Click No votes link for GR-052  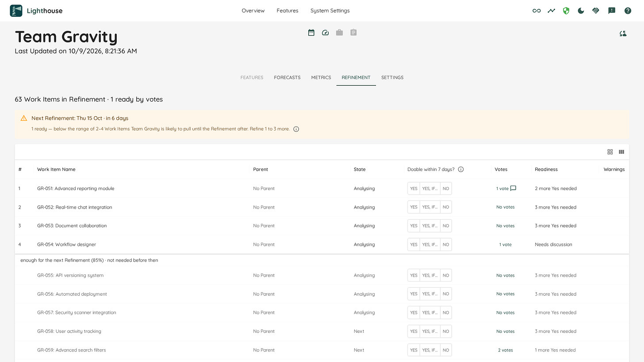coord(506,207)
